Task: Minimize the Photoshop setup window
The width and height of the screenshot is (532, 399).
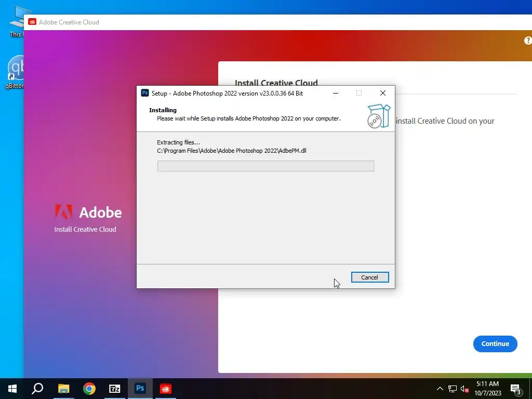Action: pyautogui.click(x=336, y=93)
